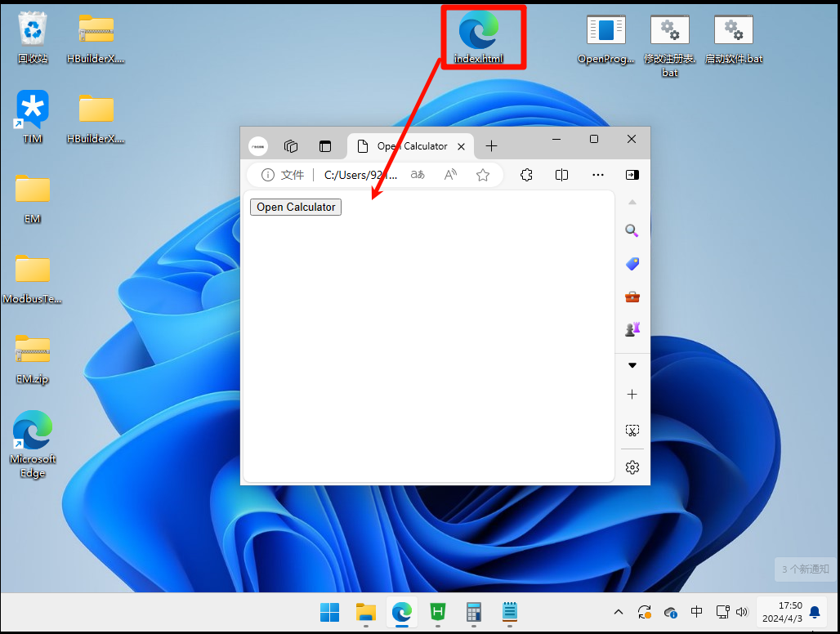This screenshot has width=840, height=634.
Task: Start Read Aloud from address bar
Action: pos(450,175)
